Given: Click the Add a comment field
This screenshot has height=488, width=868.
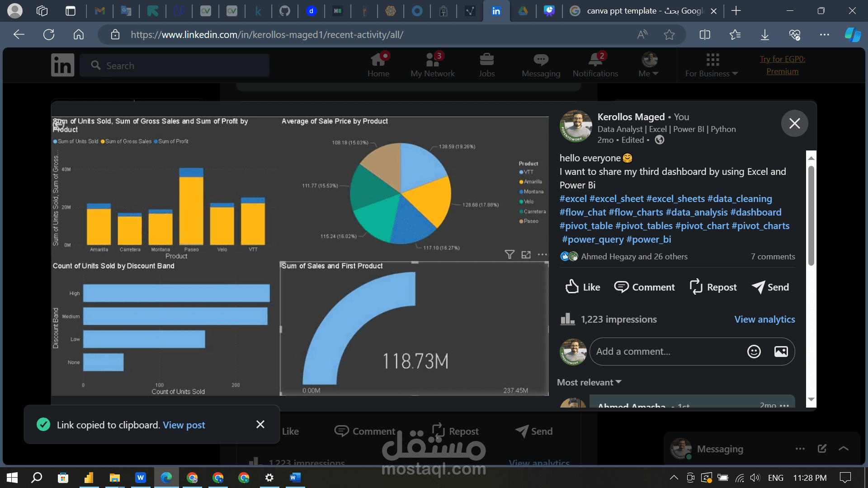Looking at the screenshot, I should click(668, 351).
